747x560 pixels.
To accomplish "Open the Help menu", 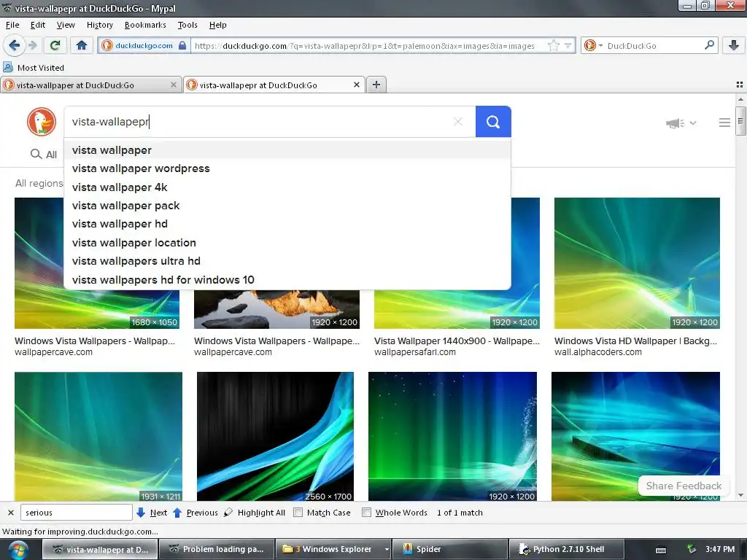I will [217, 25].
